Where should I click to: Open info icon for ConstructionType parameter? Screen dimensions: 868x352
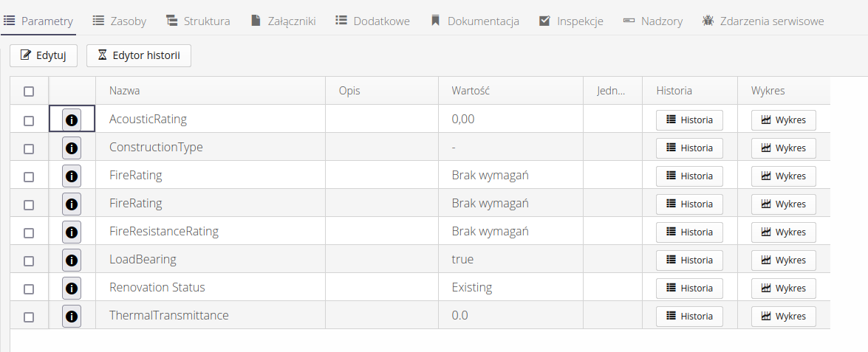tap(72, 148)
